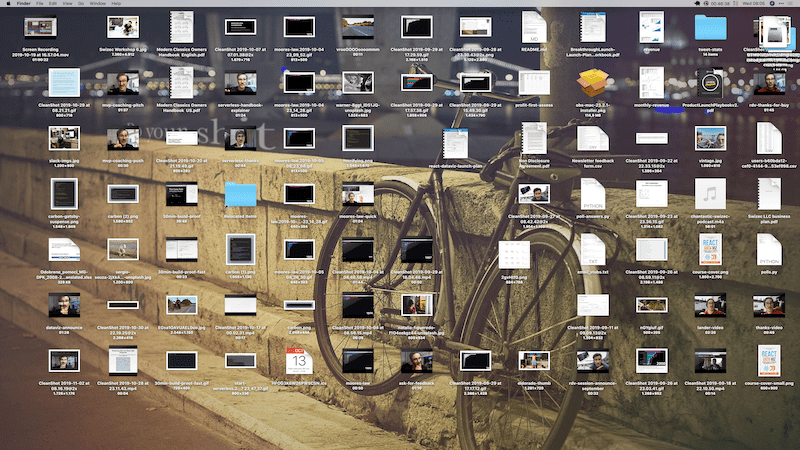
Task: Select the Swizec LLC business plan.pdf
Action: [769, 194]
